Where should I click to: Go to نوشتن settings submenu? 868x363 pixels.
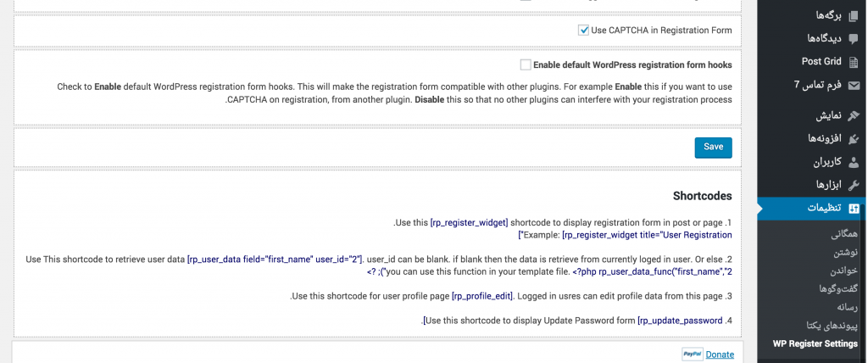[846, 253]
